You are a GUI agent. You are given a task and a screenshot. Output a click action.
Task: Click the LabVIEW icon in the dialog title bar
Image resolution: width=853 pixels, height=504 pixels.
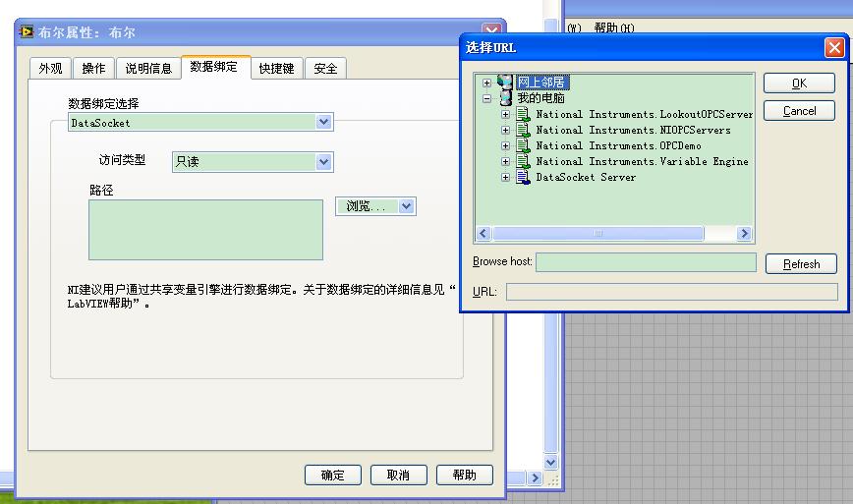point(27,32)
